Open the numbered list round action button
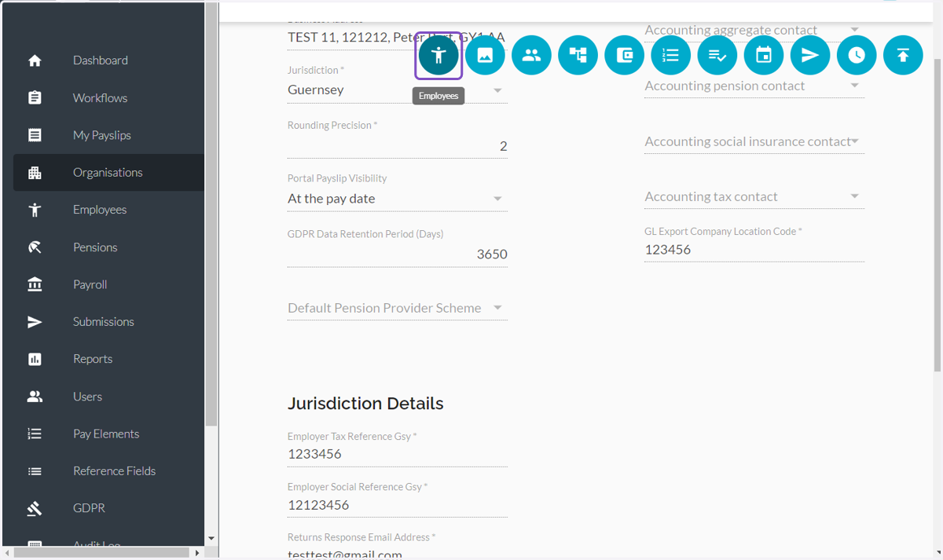The height and width of the screenshot is (560, 943). point(670,55)
